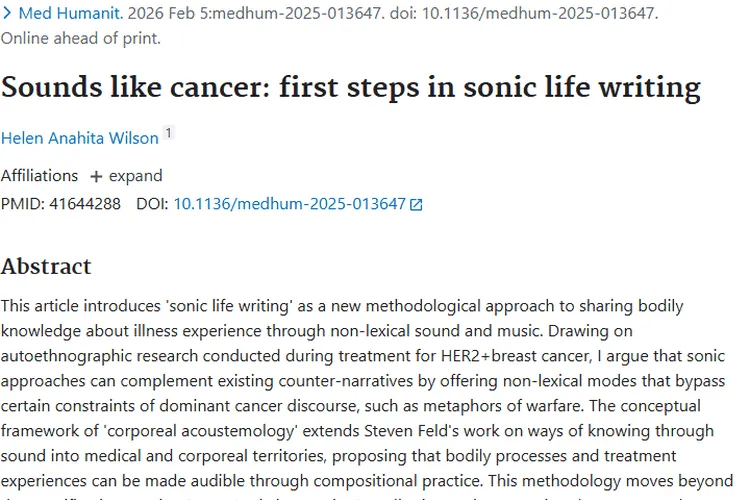The height and width of the screenshot is (500, 750).
Task: Click the PMID number 41644288
Action: (85, 203)
